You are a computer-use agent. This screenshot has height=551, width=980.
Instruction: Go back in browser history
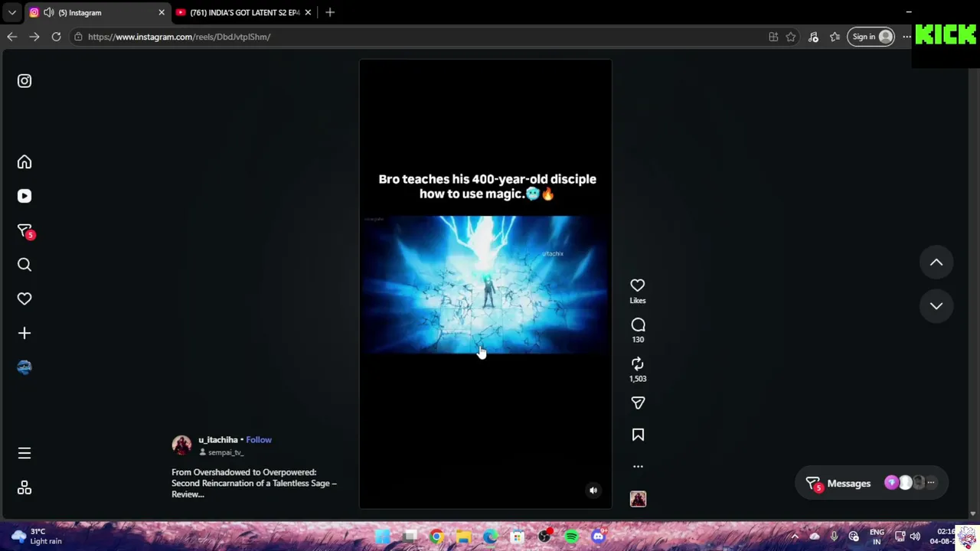(x=12, y=37)
